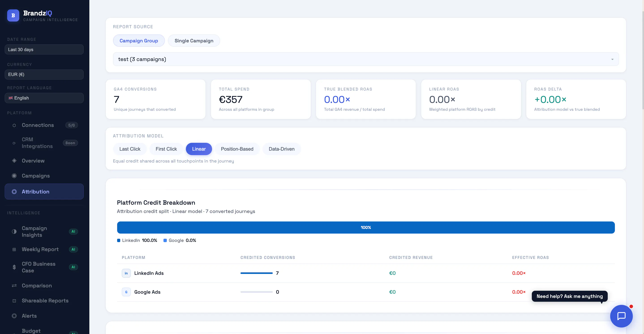Choose the Data-Driven attribution model

(281, 149)
